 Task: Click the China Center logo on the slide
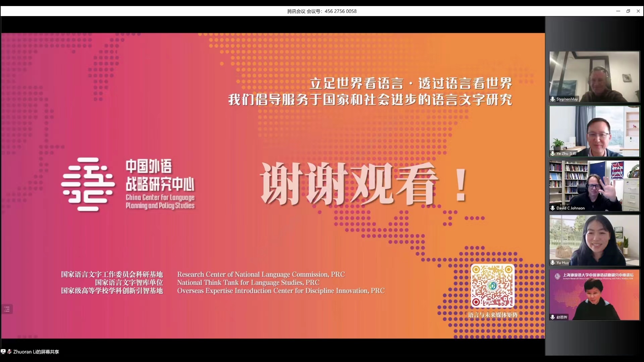click(88, 184)
